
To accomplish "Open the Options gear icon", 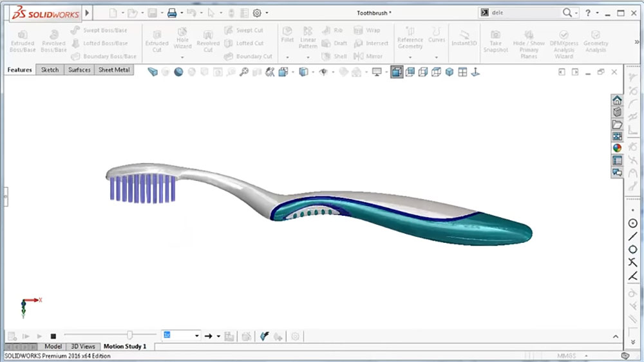I will click(x=257, y=13).
